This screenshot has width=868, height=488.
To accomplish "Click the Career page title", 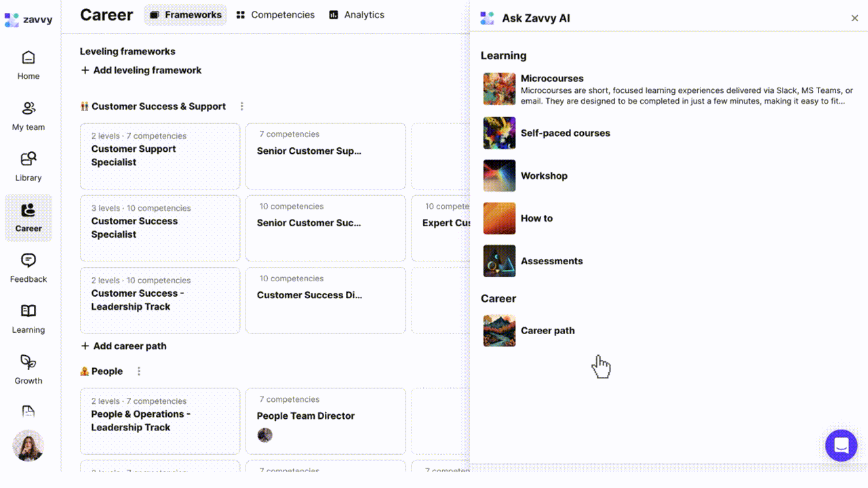I will point(106,15).
